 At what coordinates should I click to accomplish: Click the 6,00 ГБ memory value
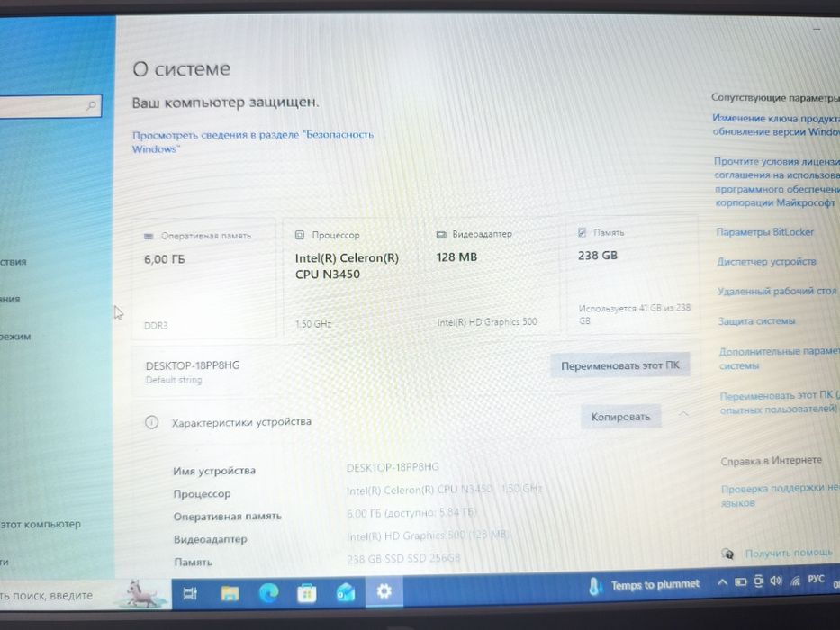(x=165, y=259)
